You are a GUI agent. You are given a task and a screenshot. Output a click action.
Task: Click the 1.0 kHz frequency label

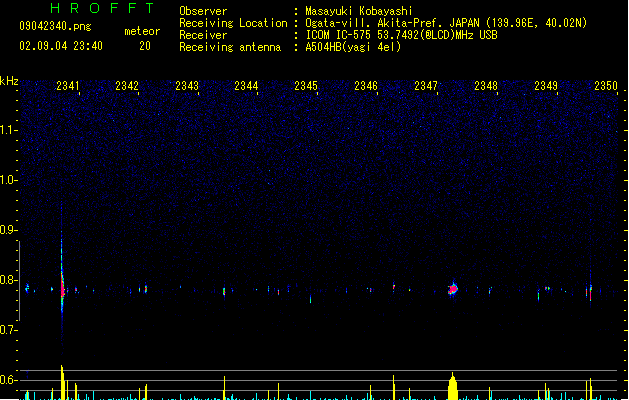click(x=8, y=180)
